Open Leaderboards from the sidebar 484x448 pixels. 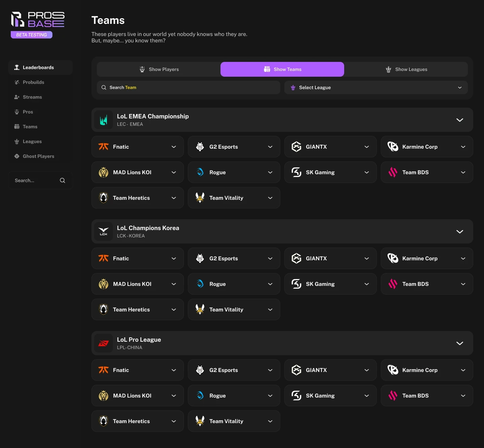click(40, 68)
